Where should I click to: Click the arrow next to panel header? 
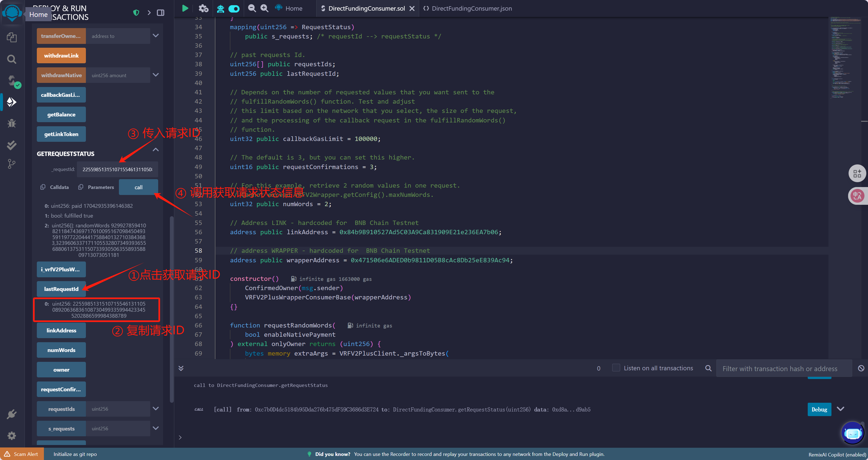[x=149, y=13]
